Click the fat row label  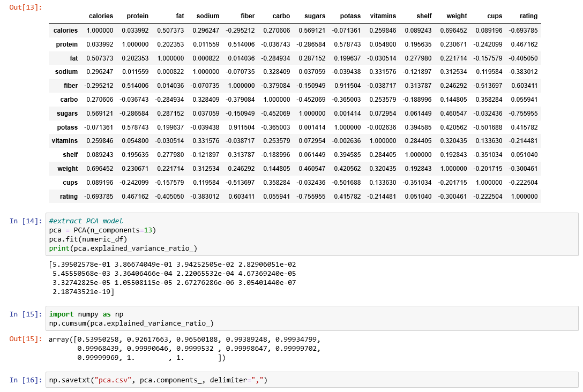(x=73, y=58)
